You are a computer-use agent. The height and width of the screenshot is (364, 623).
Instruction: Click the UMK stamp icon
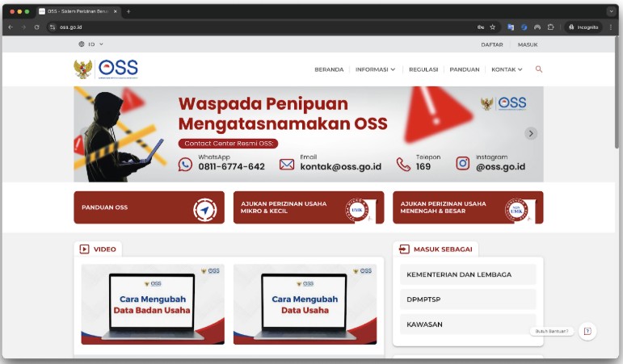click(x=357, y=210)
